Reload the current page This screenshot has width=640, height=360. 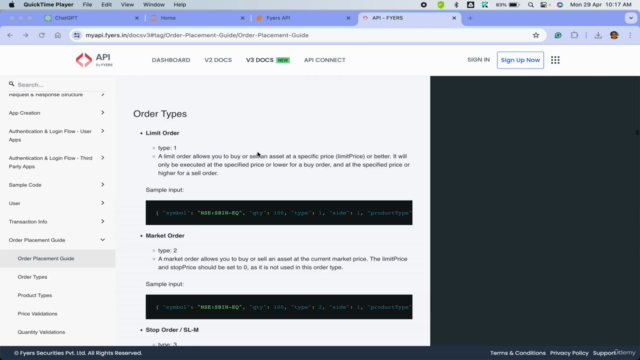pyautogui.click(x=42, y=35)
